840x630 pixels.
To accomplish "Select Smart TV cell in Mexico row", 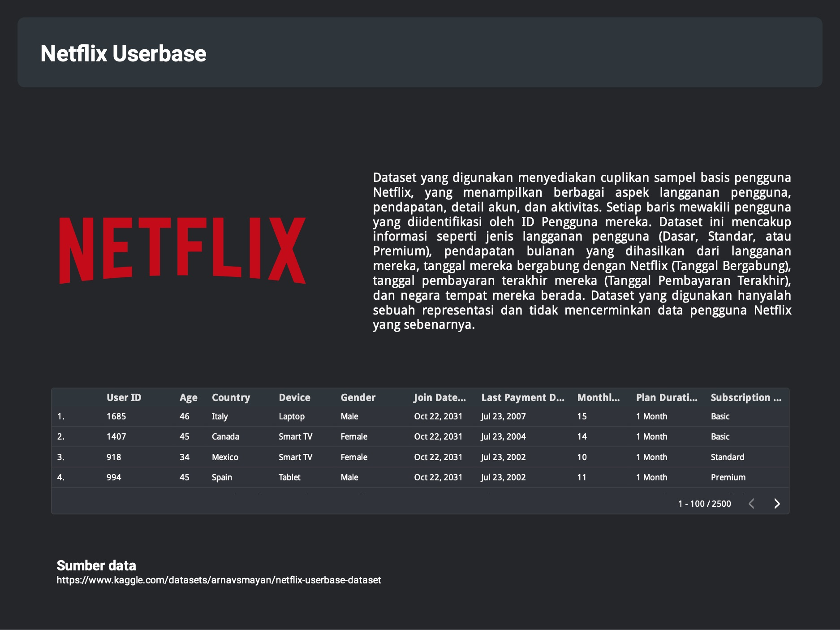I will pos(295,457).
